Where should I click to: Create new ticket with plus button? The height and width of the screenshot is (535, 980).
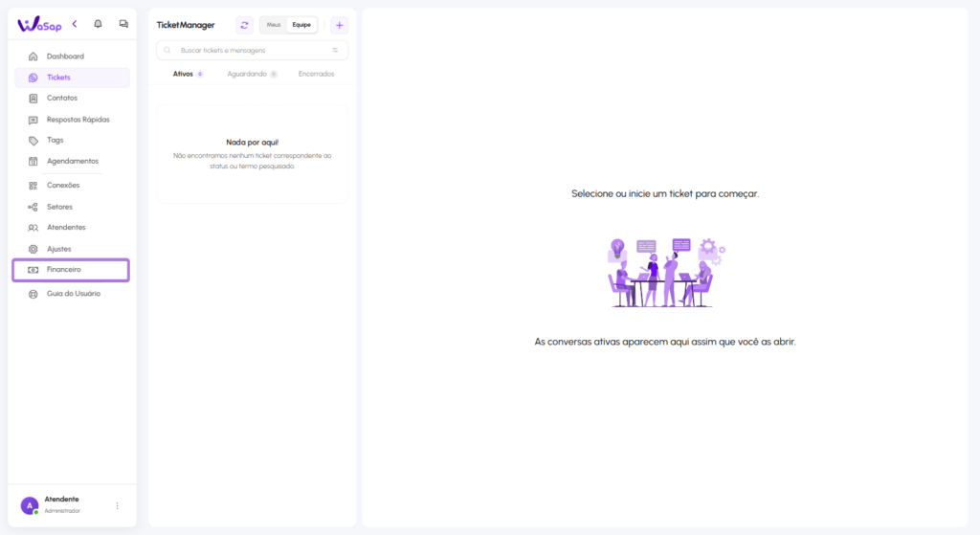[339, 25]
